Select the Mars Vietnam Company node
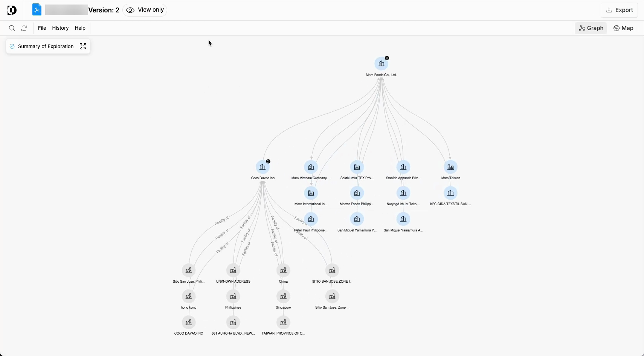Viewport: 644px width, 356px height. pos(311,167)
